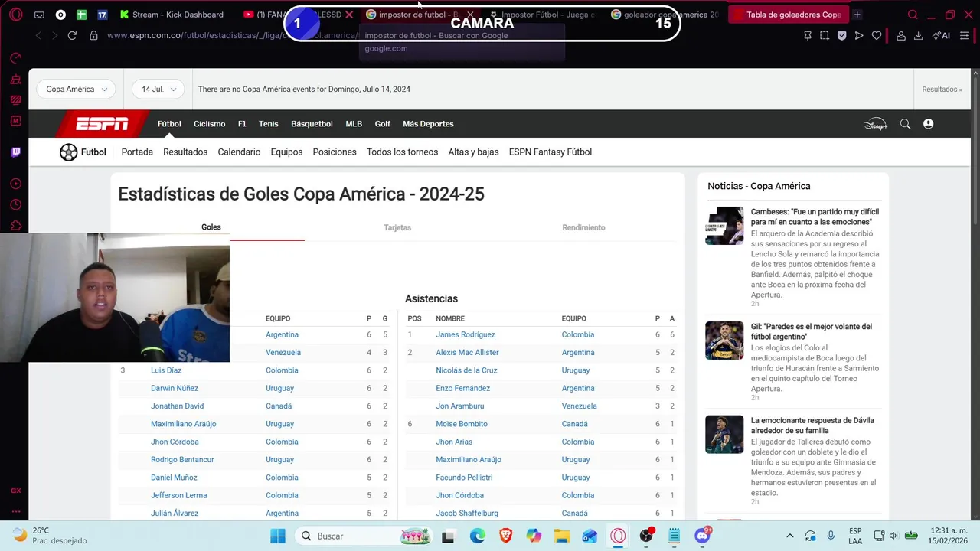980x551 pixels.
Task: Open Darwin Núñez player link
Action: click(175, 388)
